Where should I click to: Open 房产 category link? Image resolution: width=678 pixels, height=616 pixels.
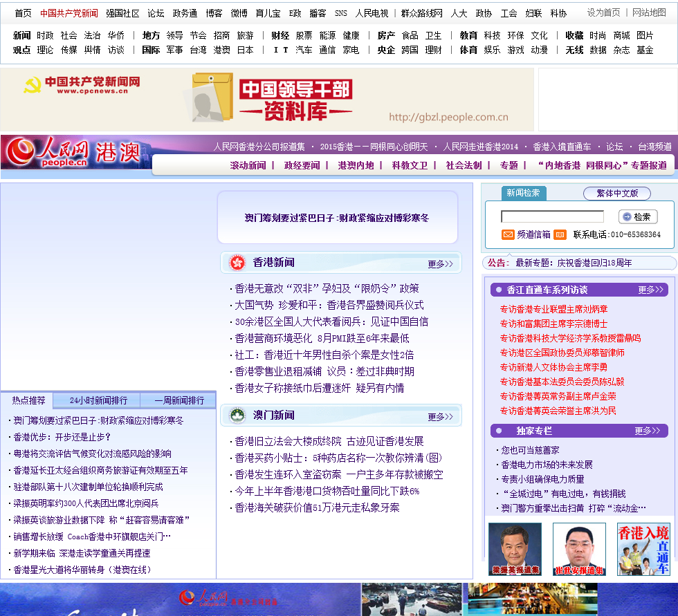386,35
